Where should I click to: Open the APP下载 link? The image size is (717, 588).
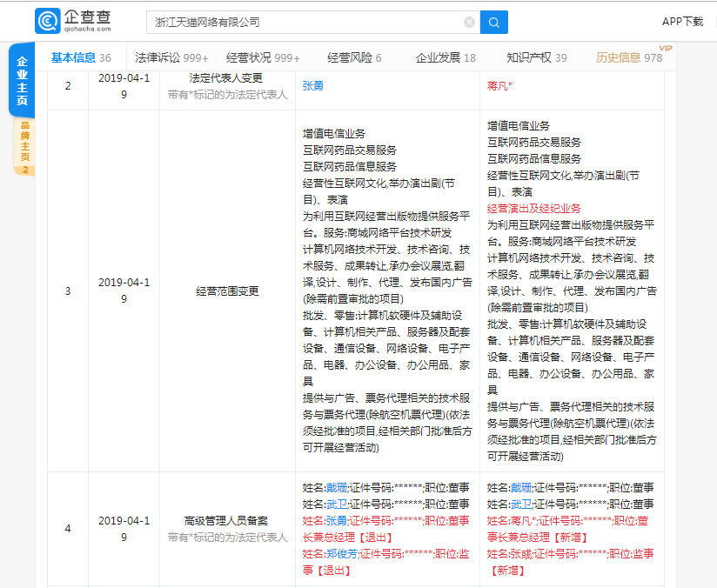tap(682, 22)
